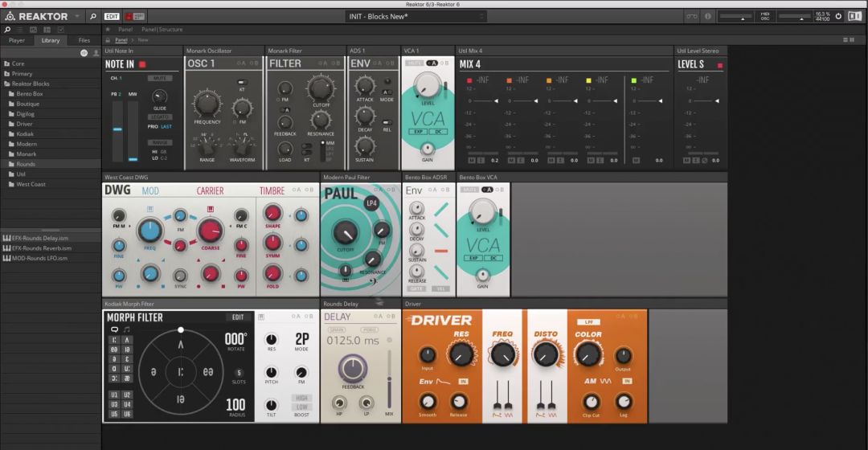
Task: Open the Driver LPF filter type selector
Action: coord(588,321)
